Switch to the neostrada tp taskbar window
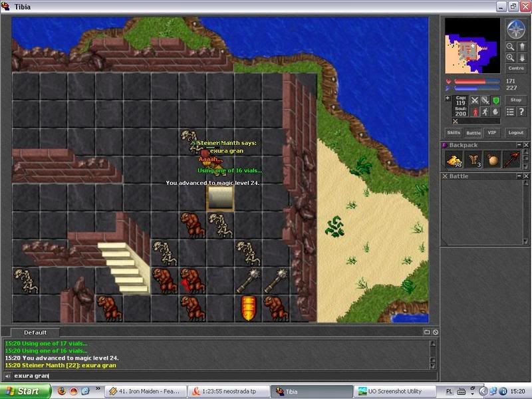Viewport: 532px width, 399px height. [x=228, y=392]
